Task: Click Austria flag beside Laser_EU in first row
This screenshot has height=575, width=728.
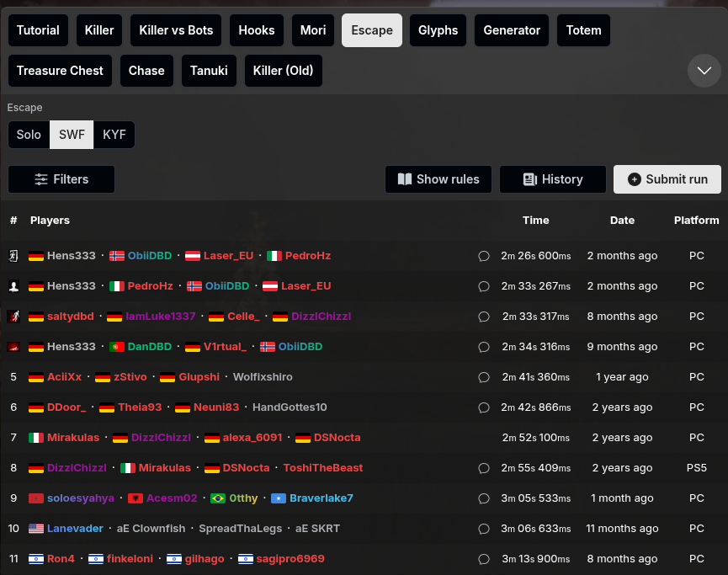Action: click(x=192, y=256)
